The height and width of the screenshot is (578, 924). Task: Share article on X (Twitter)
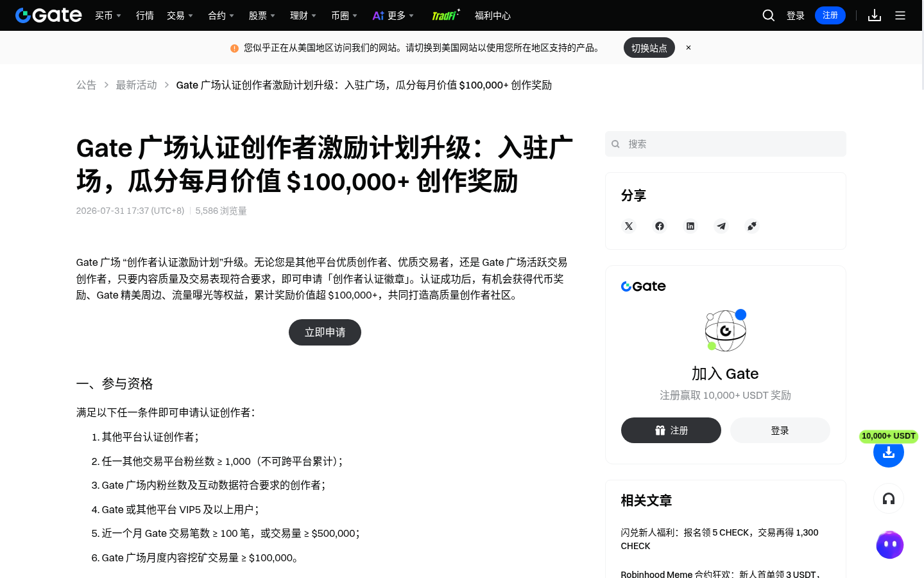click(x=629, y=226)
